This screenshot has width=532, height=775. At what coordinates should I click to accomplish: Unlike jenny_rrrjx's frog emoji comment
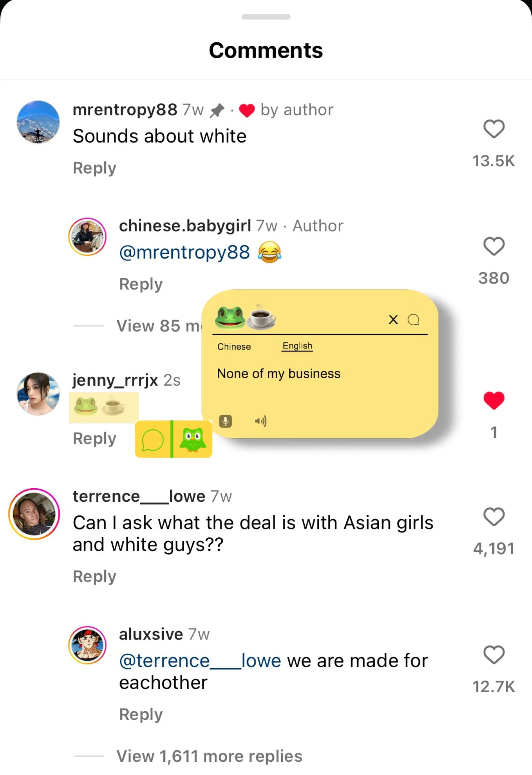(494, 400)
